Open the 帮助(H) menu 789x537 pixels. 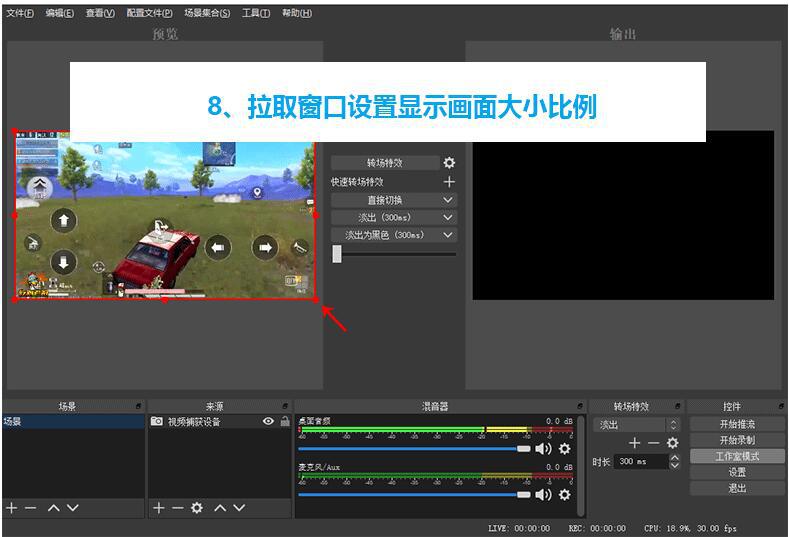coord(297,13)
